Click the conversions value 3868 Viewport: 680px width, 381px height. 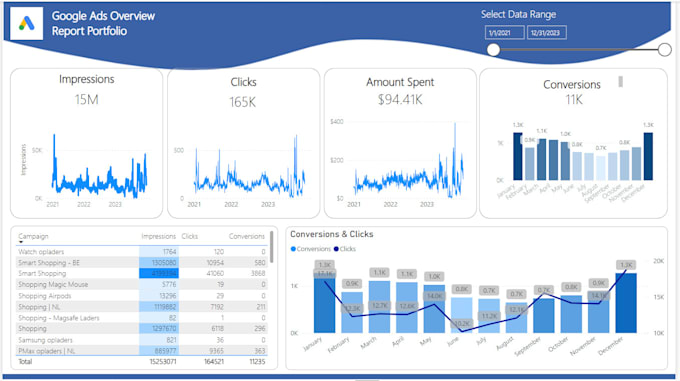(x=258, y=274)
